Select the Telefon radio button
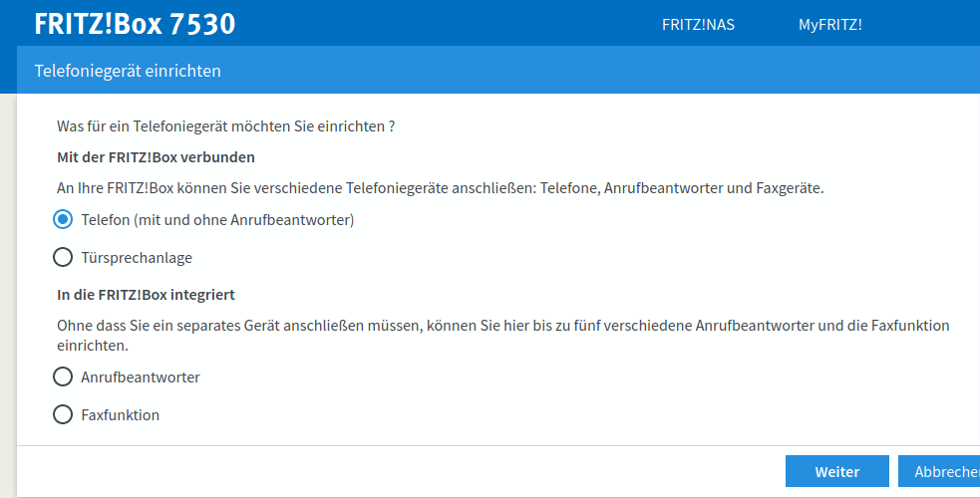The image size is (980, 498). [x=63, y=219]
